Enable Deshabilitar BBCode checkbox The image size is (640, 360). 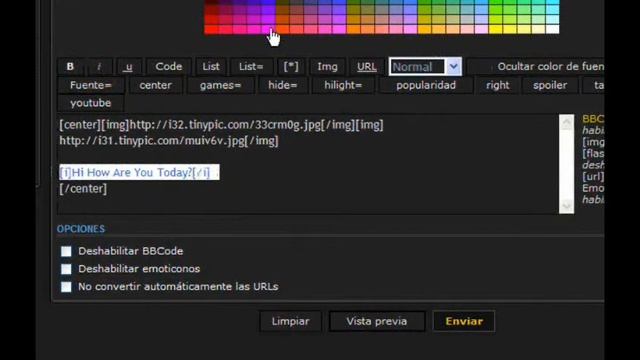66,251
